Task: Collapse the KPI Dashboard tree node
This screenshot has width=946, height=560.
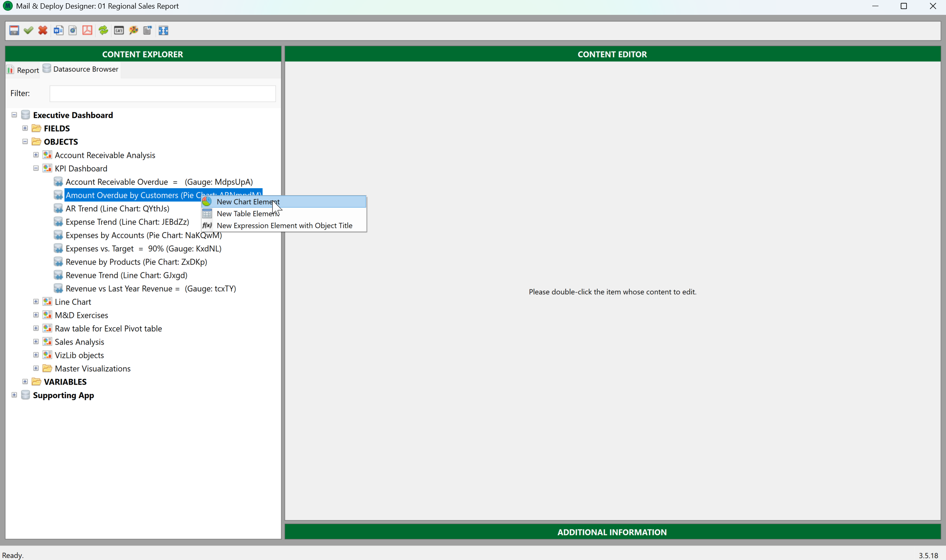Action: click(x=36, y=168)
